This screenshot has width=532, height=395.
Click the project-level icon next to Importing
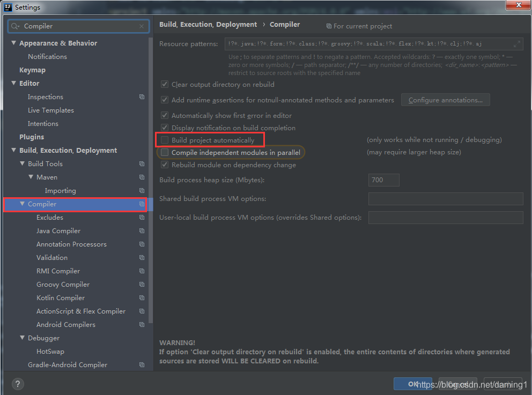pos(142,191)
